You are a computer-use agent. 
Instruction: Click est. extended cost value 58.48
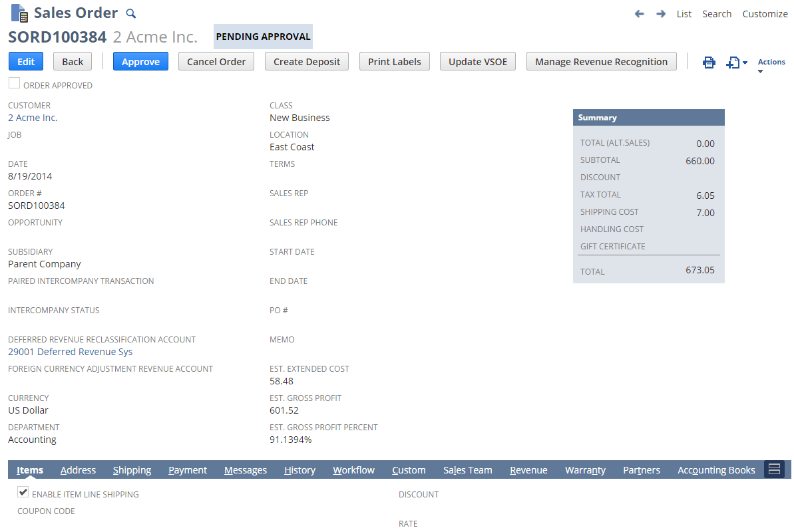pos(281,381)
